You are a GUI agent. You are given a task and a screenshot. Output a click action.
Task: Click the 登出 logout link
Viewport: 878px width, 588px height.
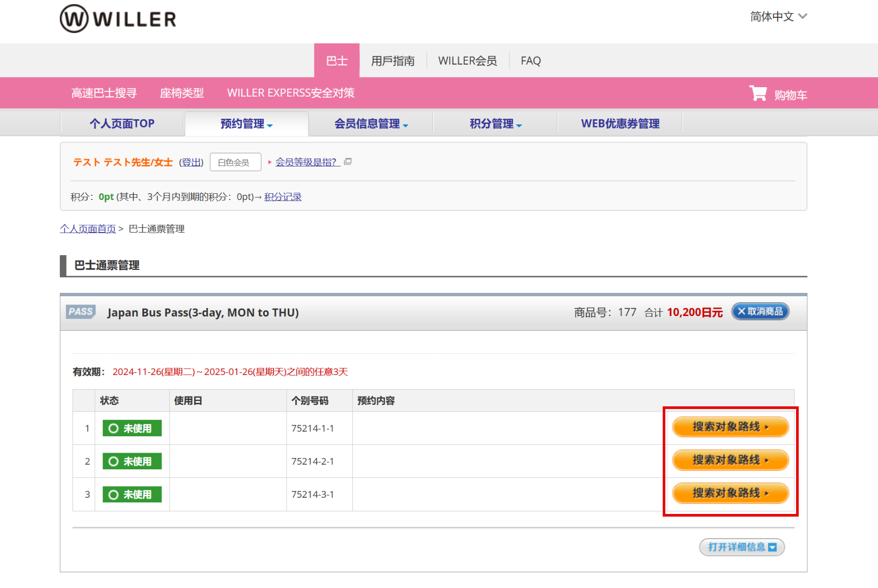[x=191, y=162]
